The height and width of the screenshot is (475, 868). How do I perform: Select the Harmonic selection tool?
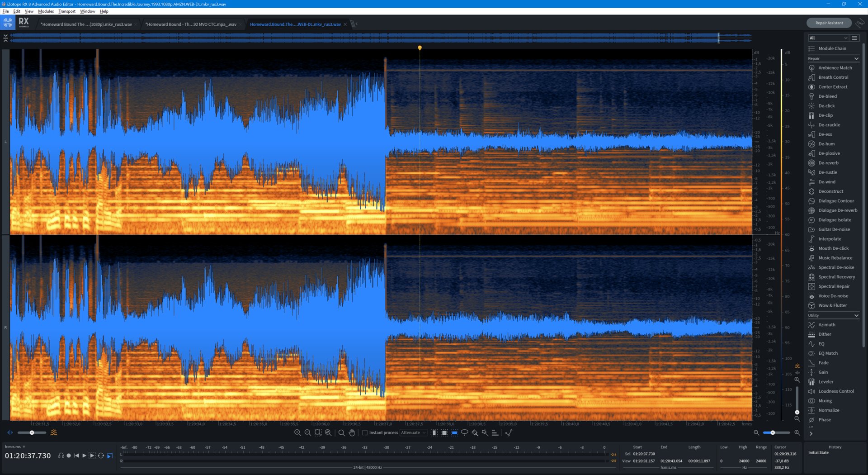(495, 433)
